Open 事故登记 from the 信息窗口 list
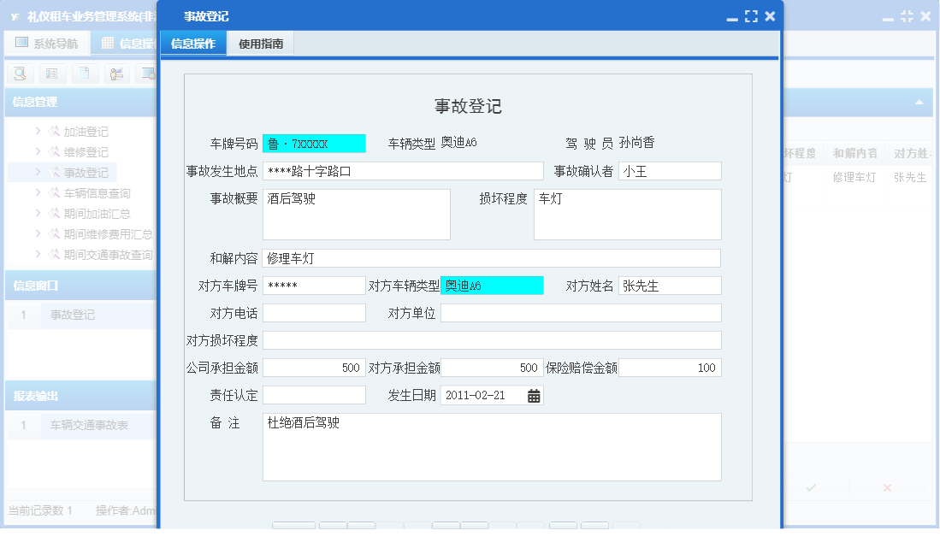Screen dimensions: 940x560 pyautogui.click(x=71, y=315)
